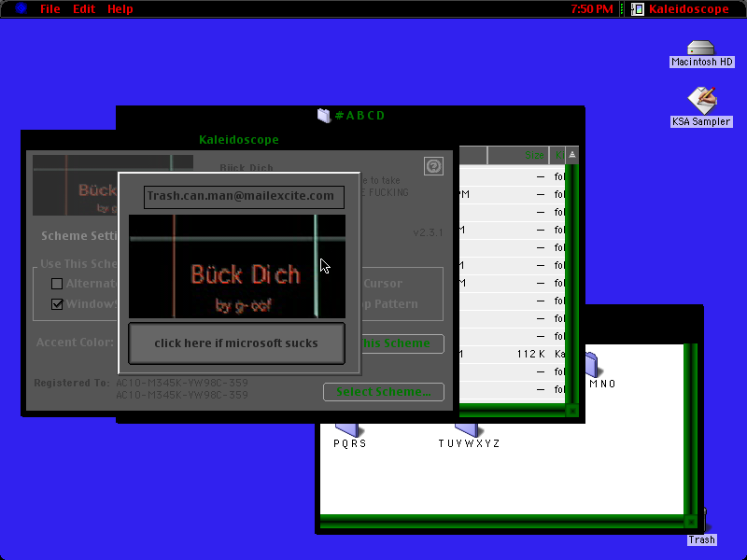
Task: Click the horizontal scrollbar of #ABCD window
Action: point(513,410)
